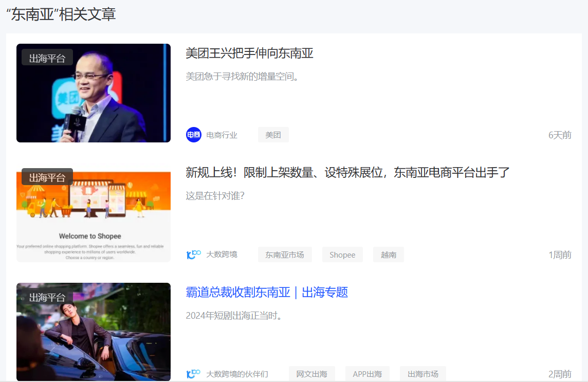Select the 东南亚市场 tag

coord(285,254)
